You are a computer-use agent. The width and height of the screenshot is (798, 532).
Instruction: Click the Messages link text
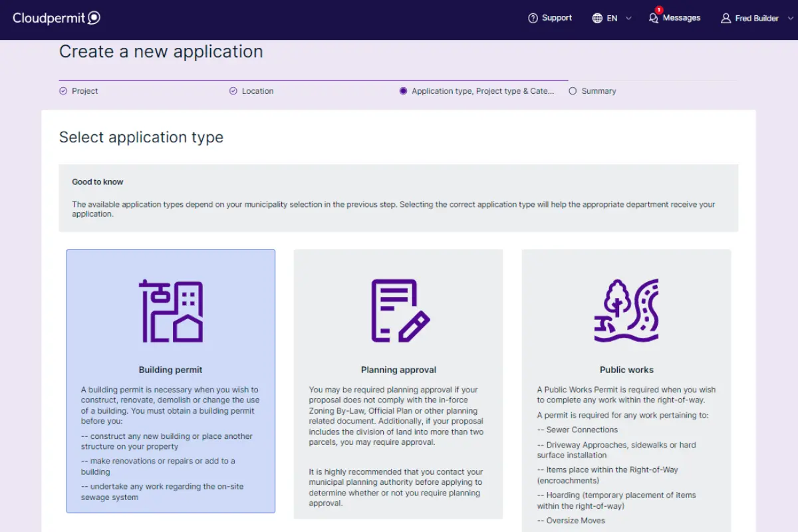tap(682, 18)
